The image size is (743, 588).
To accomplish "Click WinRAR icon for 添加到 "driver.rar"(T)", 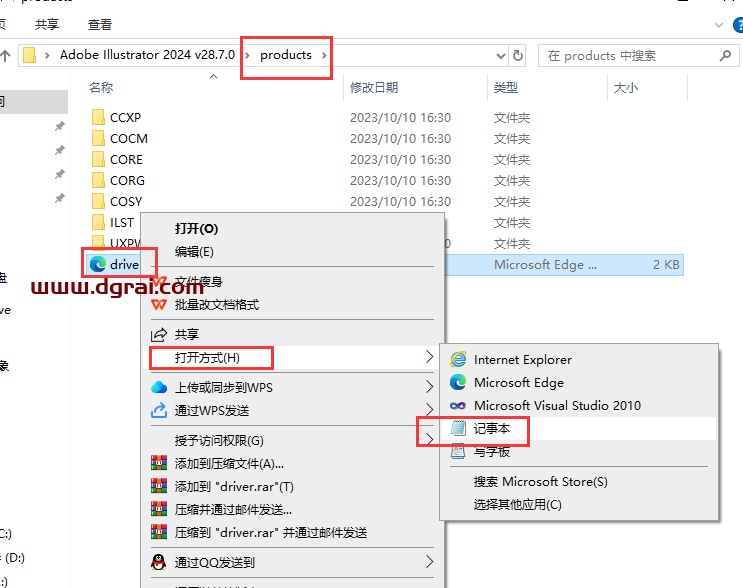I will tap(159, 485).
